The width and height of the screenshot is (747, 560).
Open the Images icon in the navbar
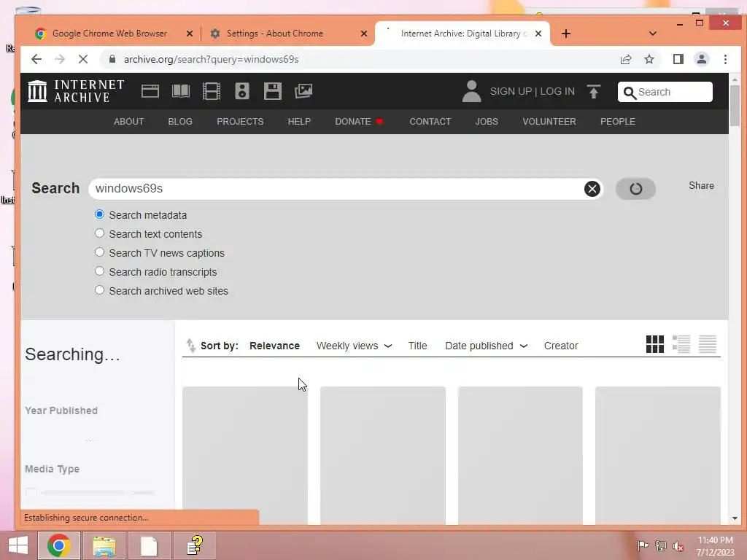[x=303, y=91]
